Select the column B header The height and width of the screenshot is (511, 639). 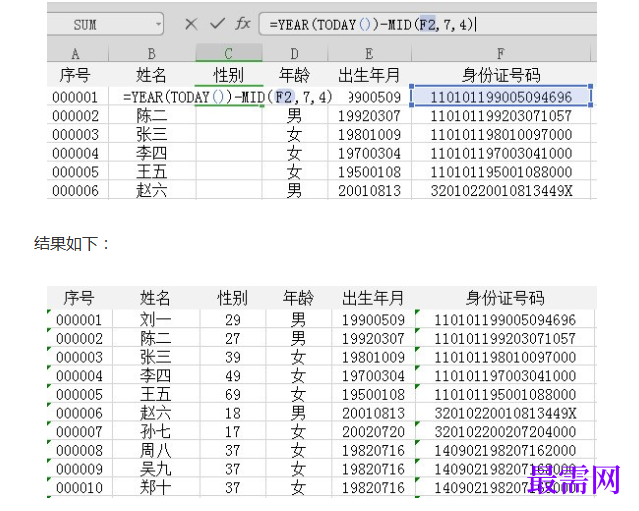click(x=151, y=54)
